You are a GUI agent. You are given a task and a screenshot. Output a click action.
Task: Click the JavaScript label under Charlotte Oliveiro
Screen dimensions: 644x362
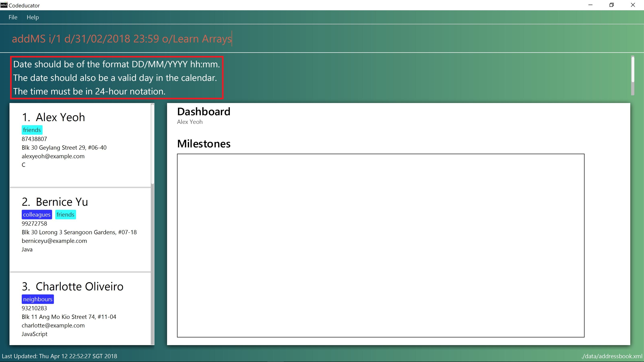click(x=34, y=334)
